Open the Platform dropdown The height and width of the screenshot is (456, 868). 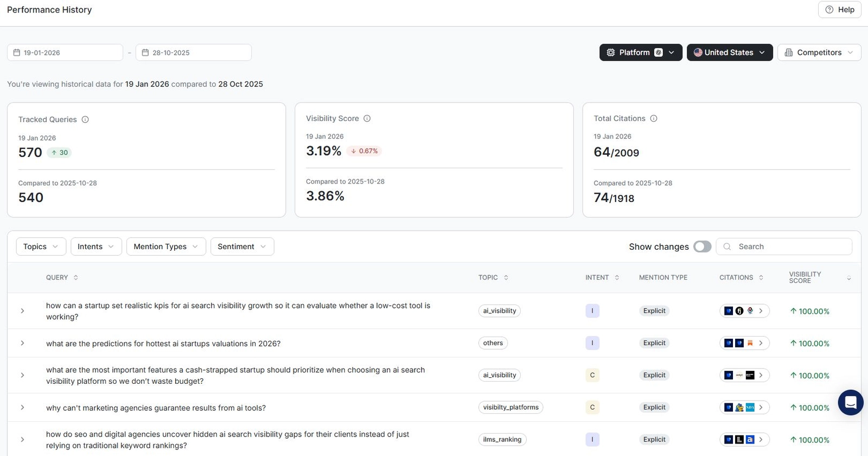pyautogui.click(x=640, y=53)
